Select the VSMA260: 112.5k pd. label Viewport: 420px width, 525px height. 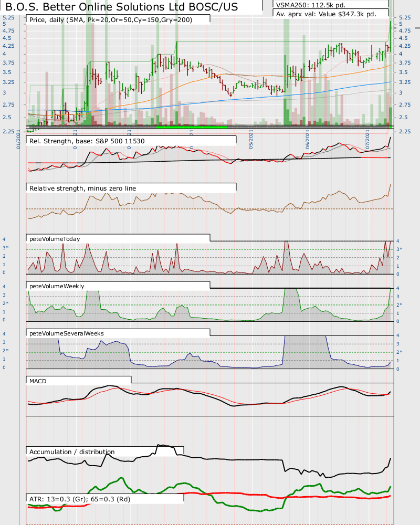310,5
